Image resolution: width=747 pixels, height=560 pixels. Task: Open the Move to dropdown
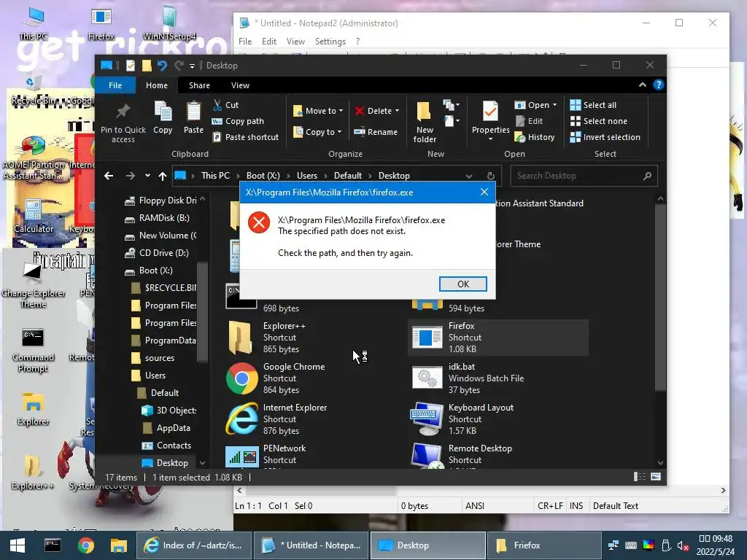click(x=318, y=111)
